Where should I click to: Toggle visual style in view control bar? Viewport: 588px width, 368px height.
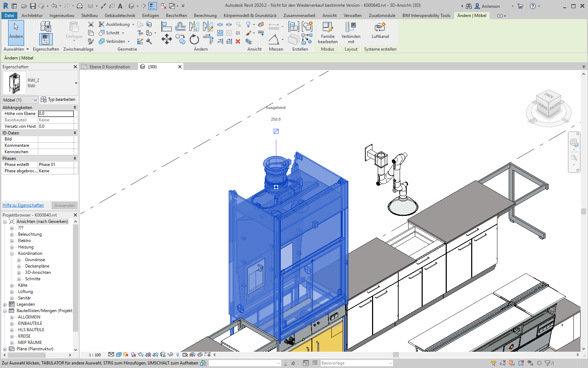(119, 355)
